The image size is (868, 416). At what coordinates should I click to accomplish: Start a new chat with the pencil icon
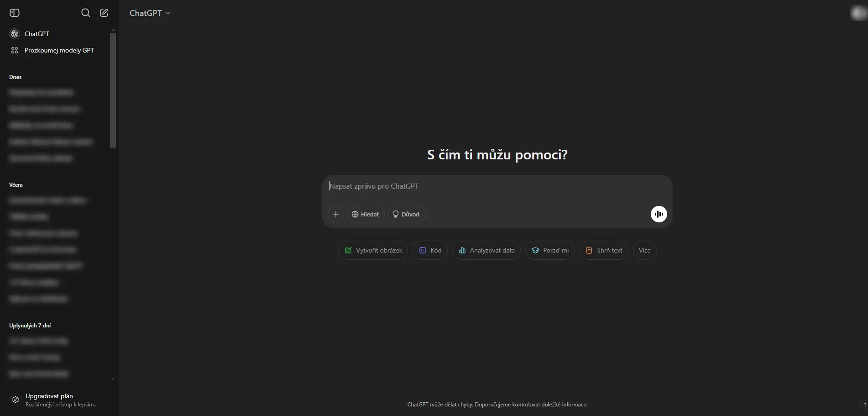(x=104, y=13)
